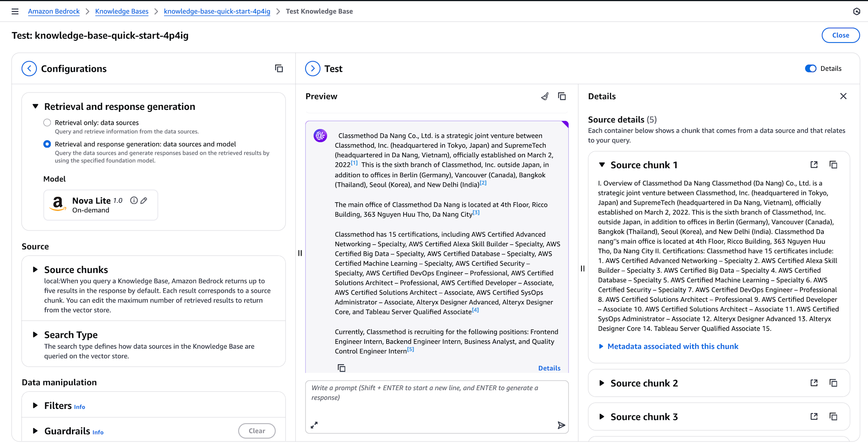Collapse the Configurations panel with left chevron

click(29, 69)
